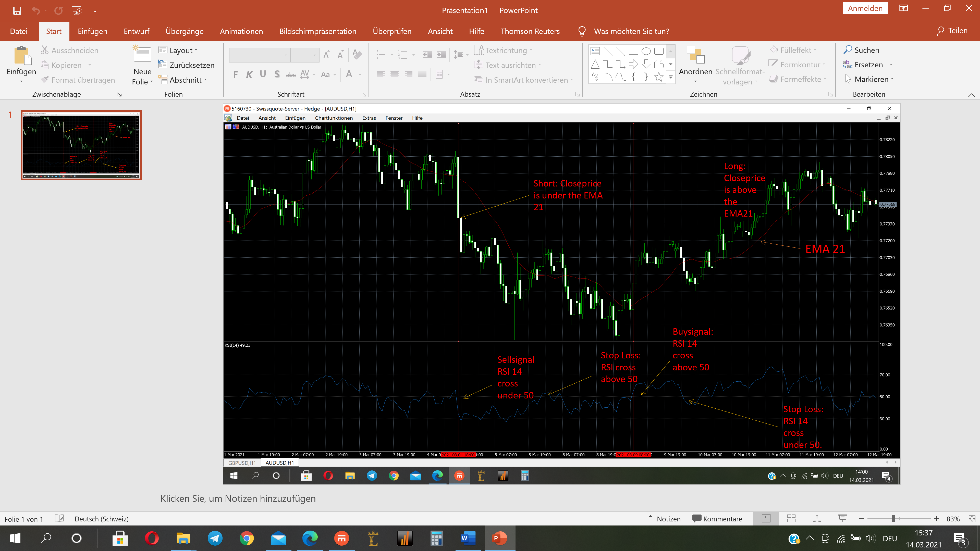Click the Neue Folie slide icon

(142, 54)
